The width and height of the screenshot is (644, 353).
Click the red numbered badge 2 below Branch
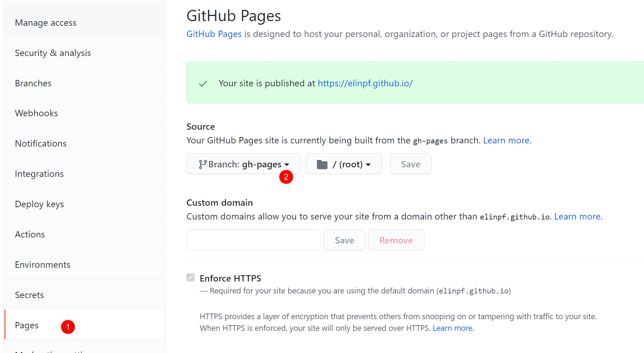point(287,177)
